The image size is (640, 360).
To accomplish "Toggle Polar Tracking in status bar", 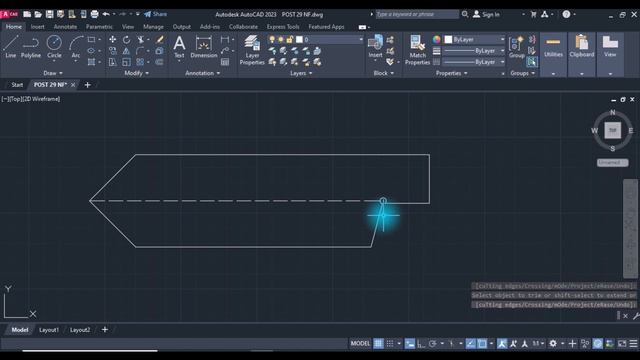I will click(433, 344).
